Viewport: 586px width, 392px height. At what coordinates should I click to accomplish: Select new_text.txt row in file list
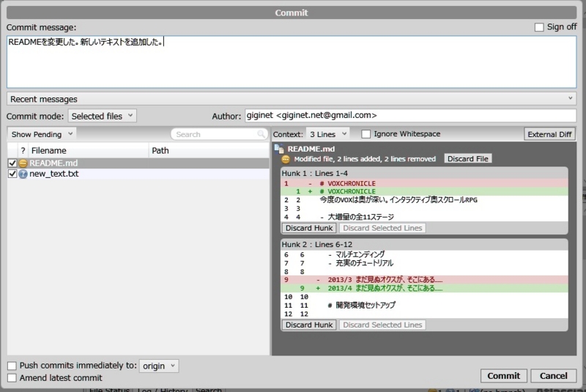(138, 174)
